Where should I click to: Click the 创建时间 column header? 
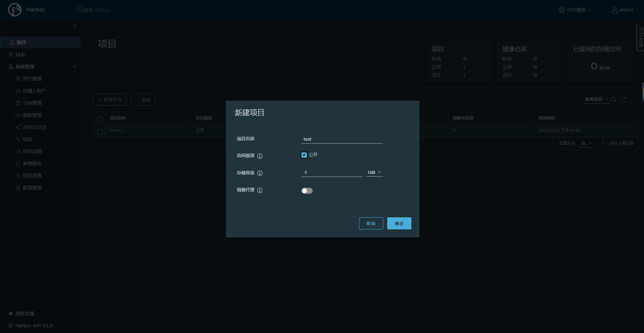tap(547, 118)
